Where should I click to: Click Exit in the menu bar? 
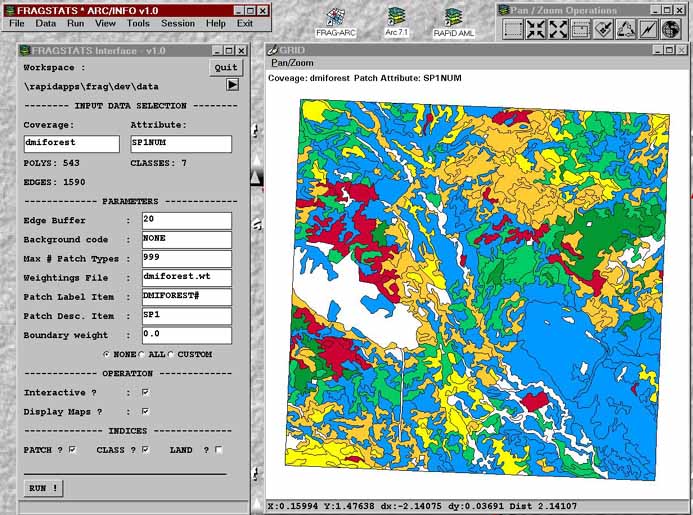[x=244, y=23]
